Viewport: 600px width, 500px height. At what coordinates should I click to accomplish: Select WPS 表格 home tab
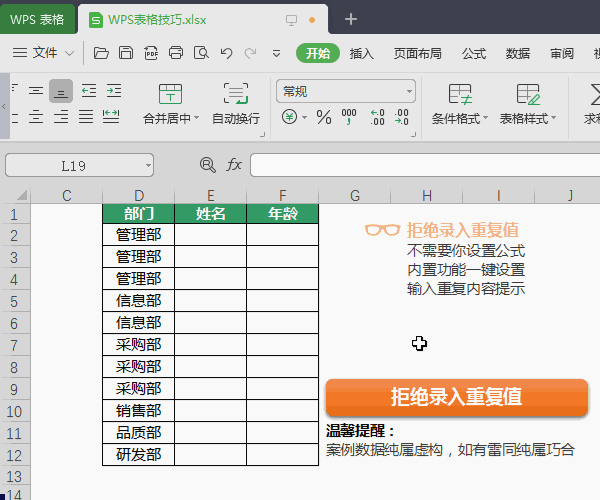pyautogui.click(x=37, y=19)
